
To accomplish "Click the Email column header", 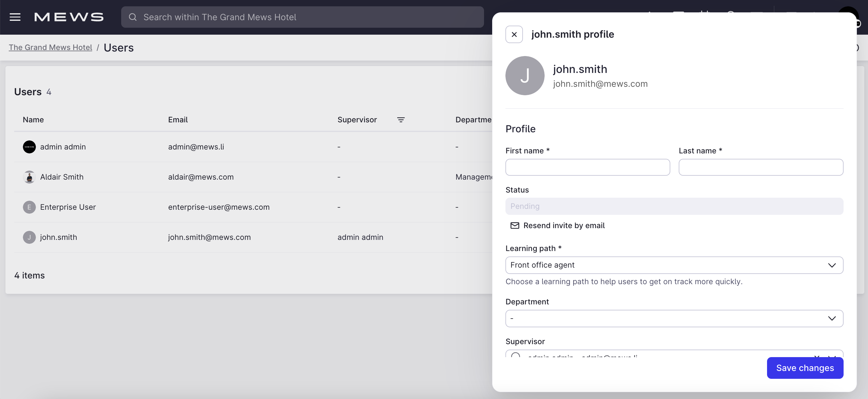I will 178,120.
